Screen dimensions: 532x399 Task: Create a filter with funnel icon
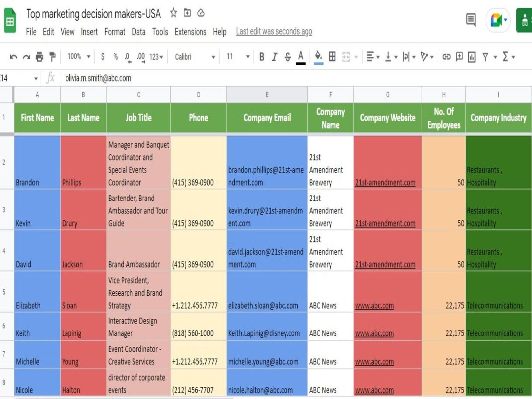(x=485, y=57)
